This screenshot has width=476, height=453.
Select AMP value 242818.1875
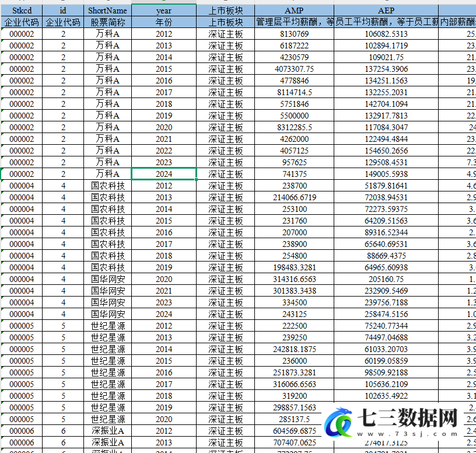[x=294, y=349]
